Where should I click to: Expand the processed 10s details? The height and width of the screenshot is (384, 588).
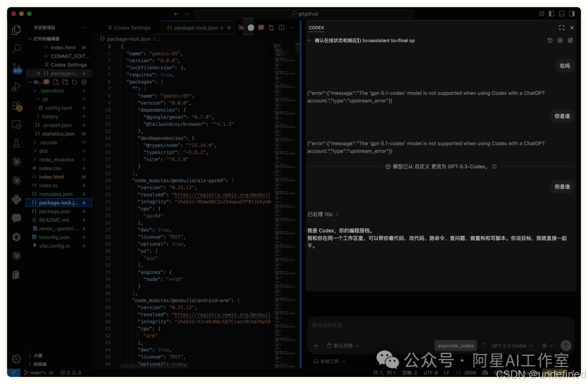[x=323, y=215]
